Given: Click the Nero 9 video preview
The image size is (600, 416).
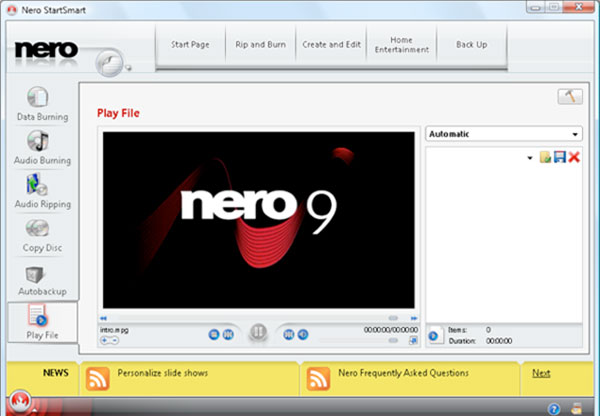Looking at the screenshot, I should click(259, 220).
